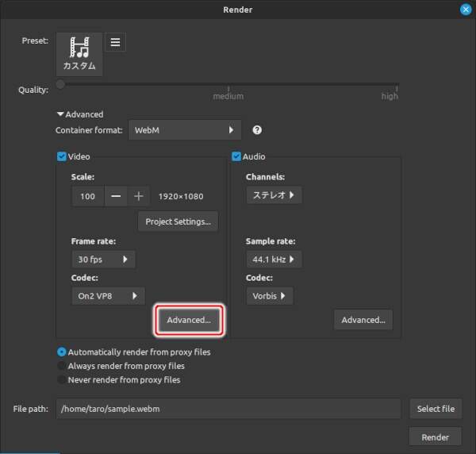The height and width of the screenshot is (454, 476).
Task: Select Always render from proxy files
Action: pos(62,366)
